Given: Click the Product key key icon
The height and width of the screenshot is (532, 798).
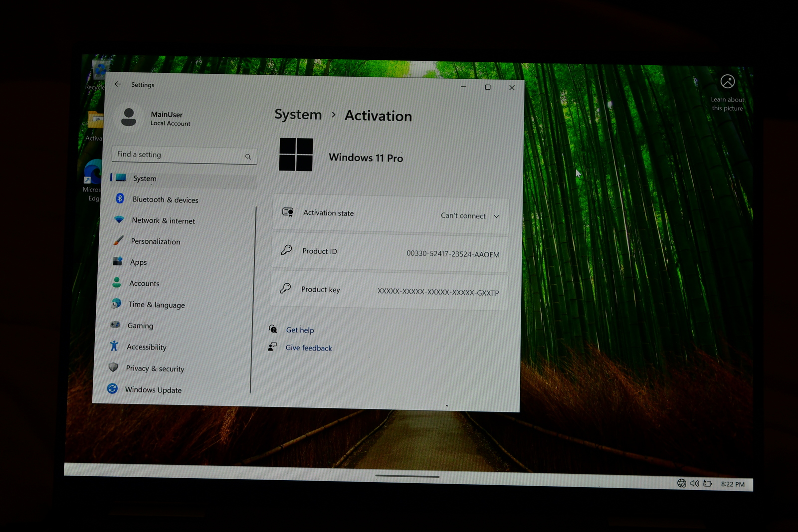Looking at the screenshot, I should pyautogui.click(x=285, y=288).
